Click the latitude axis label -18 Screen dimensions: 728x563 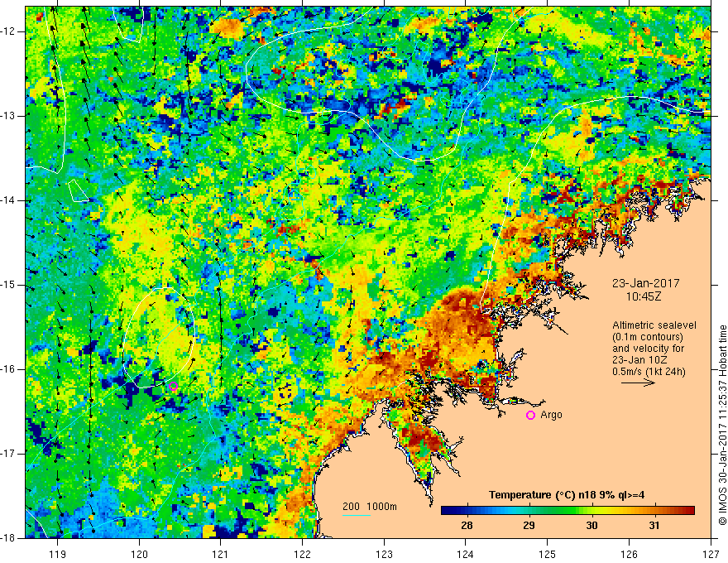(8, 538)
